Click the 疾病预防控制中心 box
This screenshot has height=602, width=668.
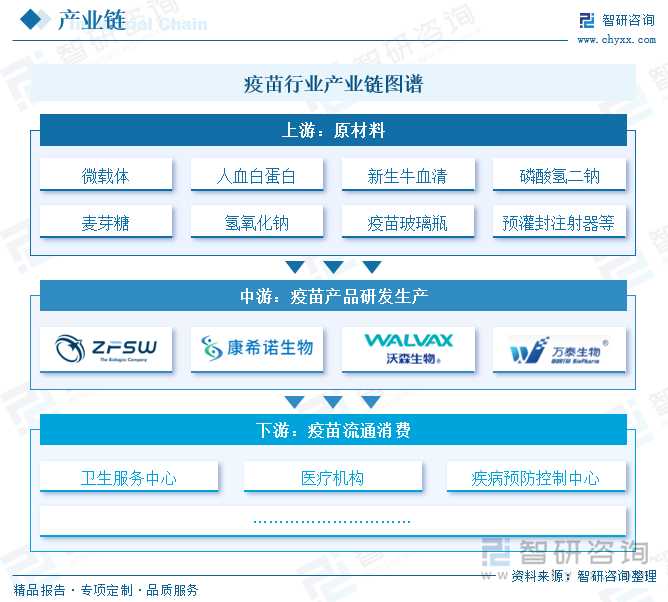(536, 478)
